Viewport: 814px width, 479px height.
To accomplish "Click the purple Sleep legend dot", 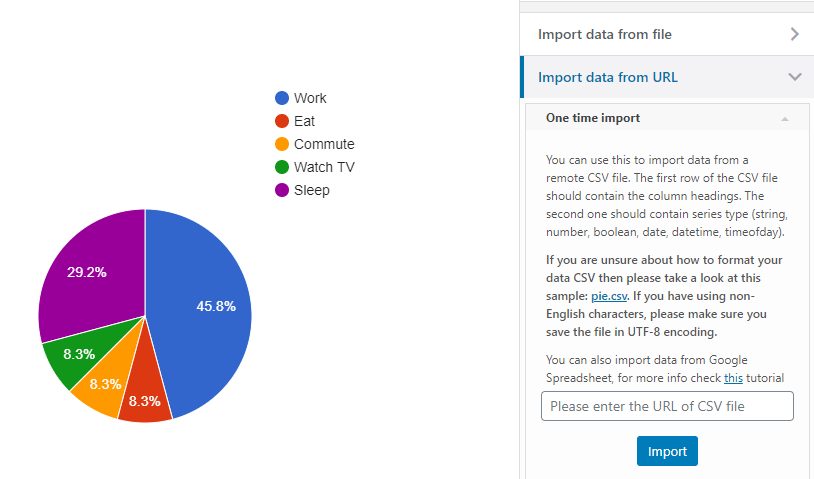I will [282, 190].
